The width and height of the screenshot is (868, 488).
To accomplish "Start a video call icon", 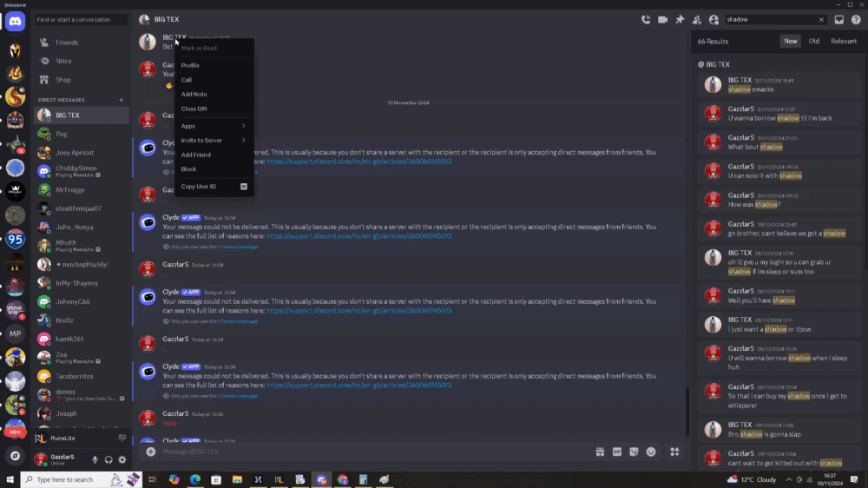I will tap(662, 19).
